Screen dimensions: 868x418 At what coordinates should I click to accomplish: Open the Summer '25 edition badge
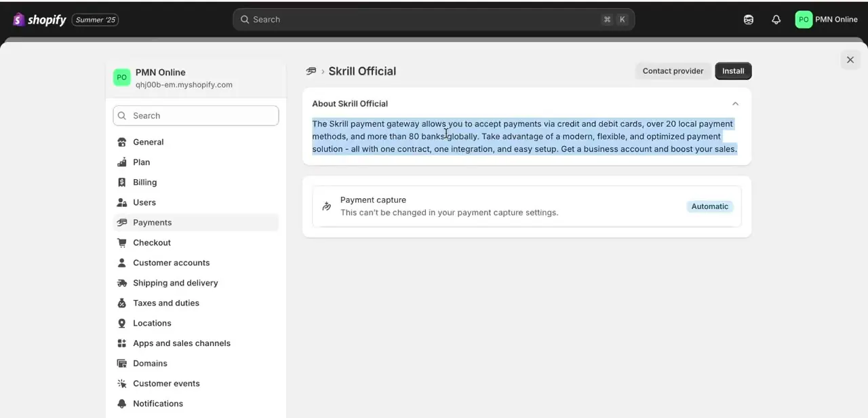point(95,20)
